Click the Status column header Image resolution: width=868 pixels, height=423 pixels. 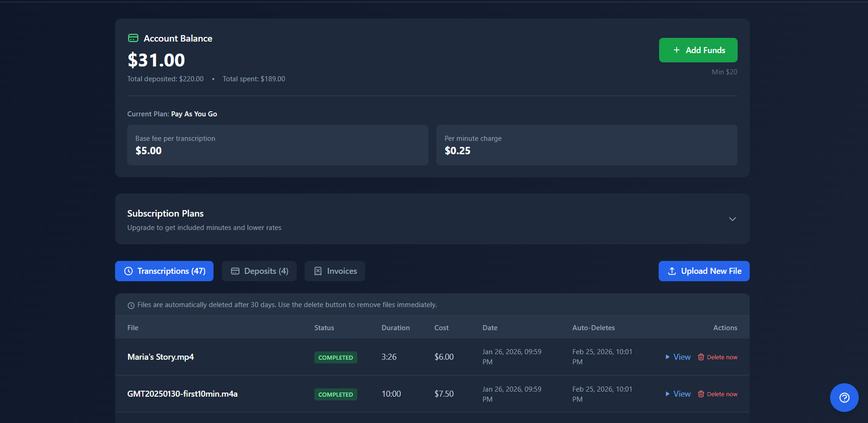point(324,328)
